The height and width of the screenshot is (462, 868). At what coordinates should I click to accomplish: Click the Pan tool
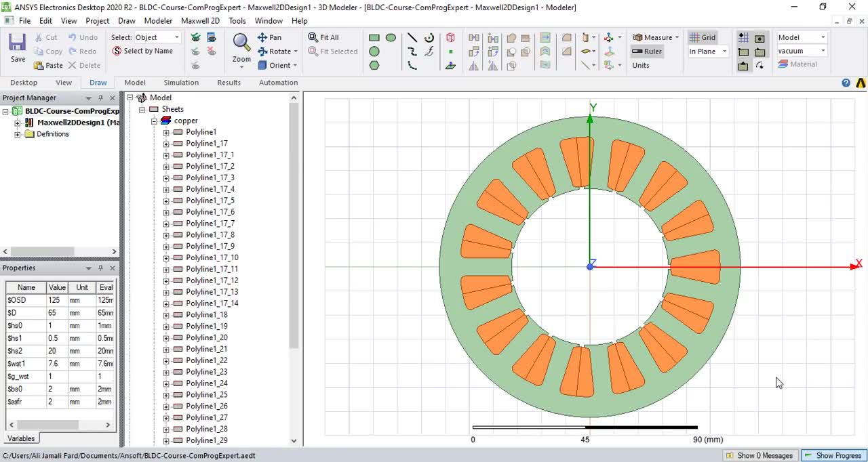pos(269,37)
